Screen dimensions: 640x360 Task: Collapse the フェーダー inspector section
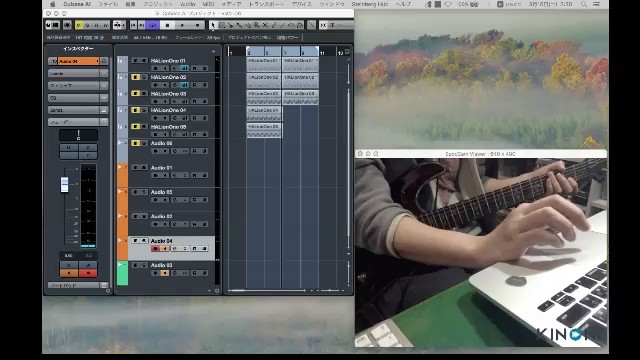[78, 122]
